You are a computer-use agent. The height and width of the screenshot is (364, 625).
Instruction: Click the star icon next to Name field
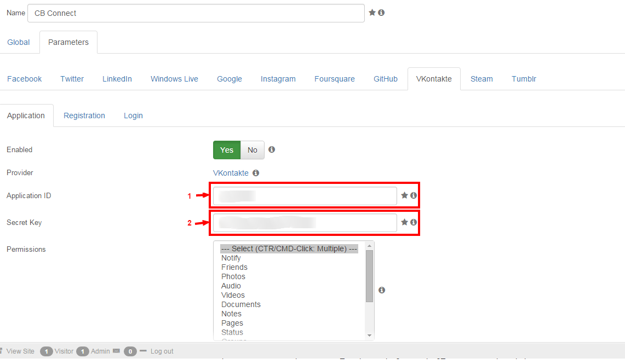click(372, 13)
